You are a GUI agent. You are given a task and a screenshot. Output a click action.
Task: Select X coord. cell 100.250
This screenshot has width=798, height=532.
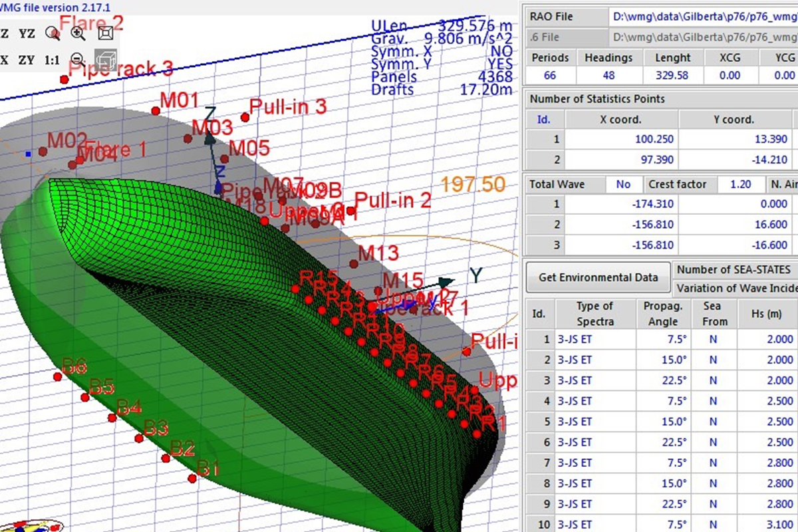[x=622, y=140]
